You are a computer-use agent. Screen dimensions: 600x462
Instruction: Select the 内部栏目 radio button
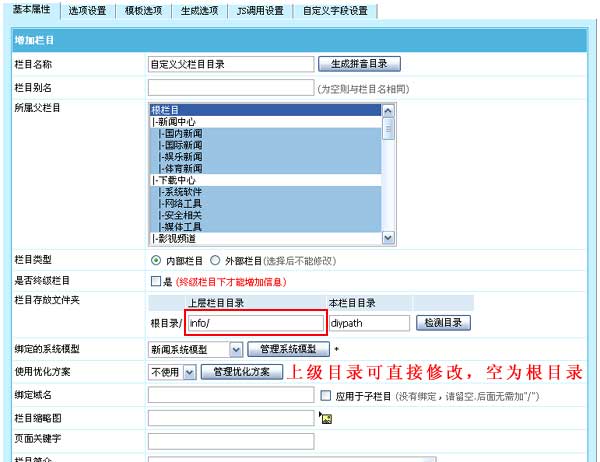155,259
